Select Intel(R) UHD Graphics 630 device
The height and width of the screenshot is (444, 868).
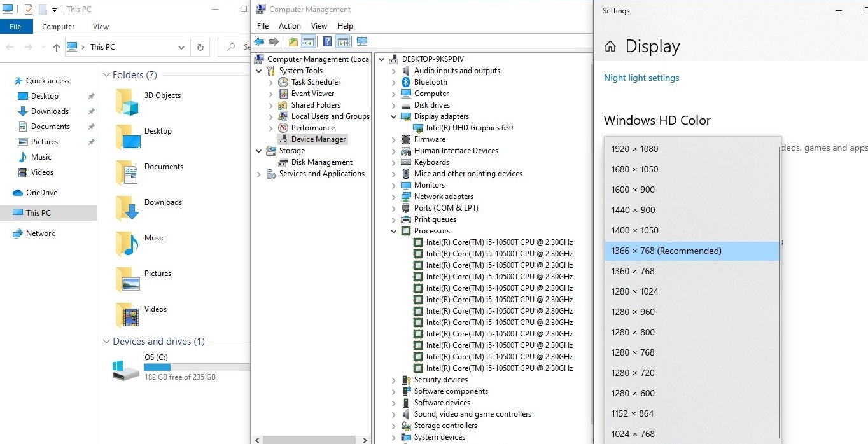point(469,128)
